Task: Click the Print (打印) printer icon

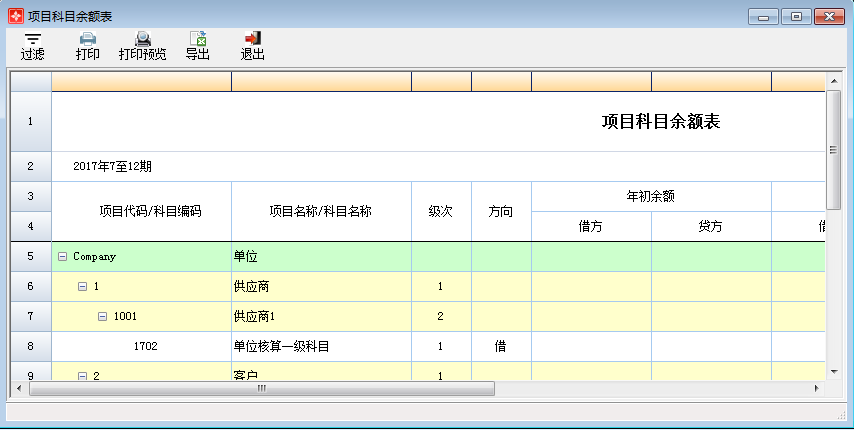Action: point(88,39)
